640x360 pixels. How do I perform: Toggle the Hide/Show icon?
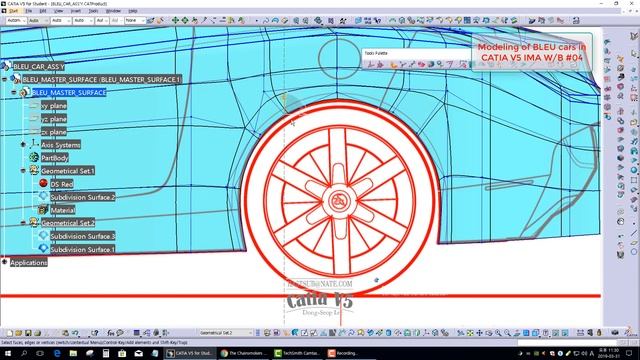click(556, 333)
